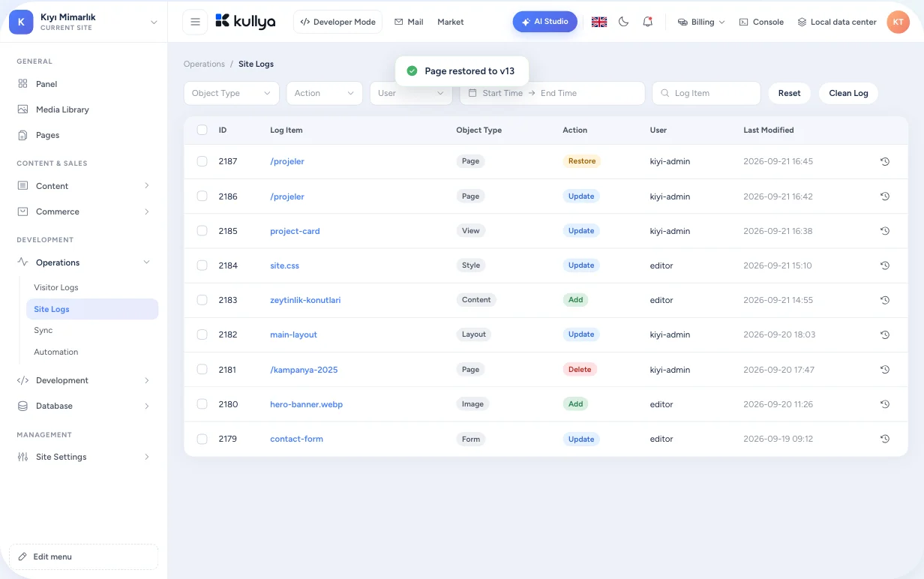Open the Kıyı Mimarlık site switcher
924x579 pixels.
83,22
